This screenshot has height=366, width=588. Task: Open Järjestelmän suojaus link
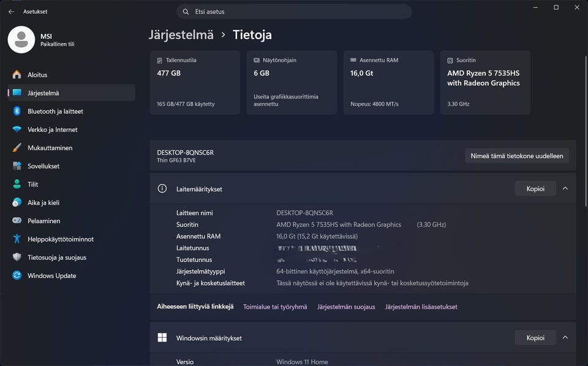tap(346, 307)
